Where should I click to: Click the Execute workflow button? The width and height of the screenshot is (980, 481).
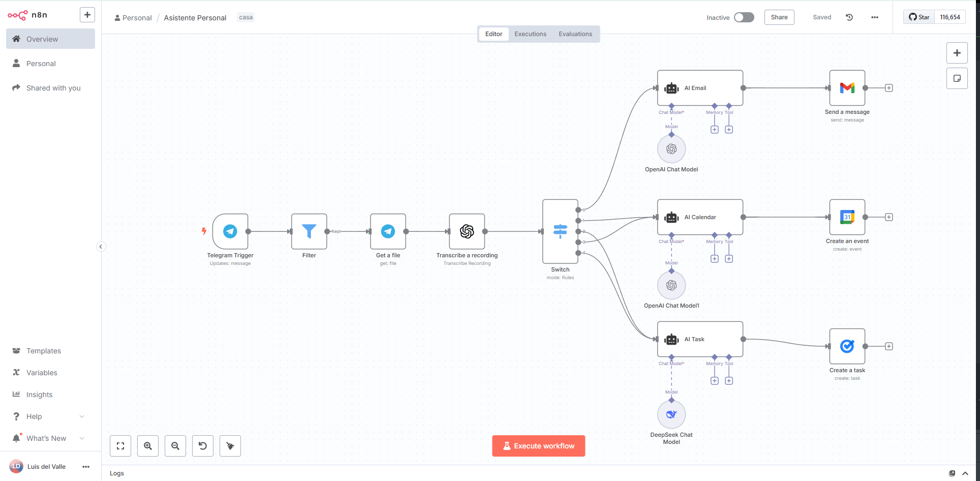tap(538, 446)
